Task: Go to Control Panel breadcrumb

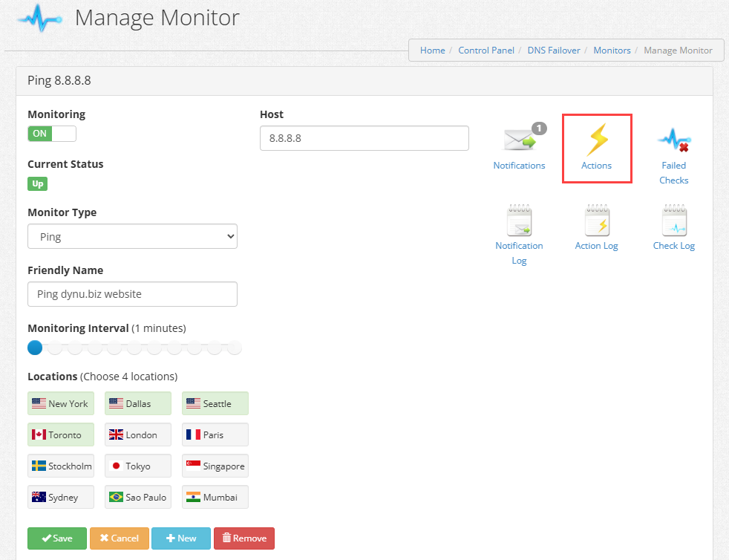Action: (486, 51)
